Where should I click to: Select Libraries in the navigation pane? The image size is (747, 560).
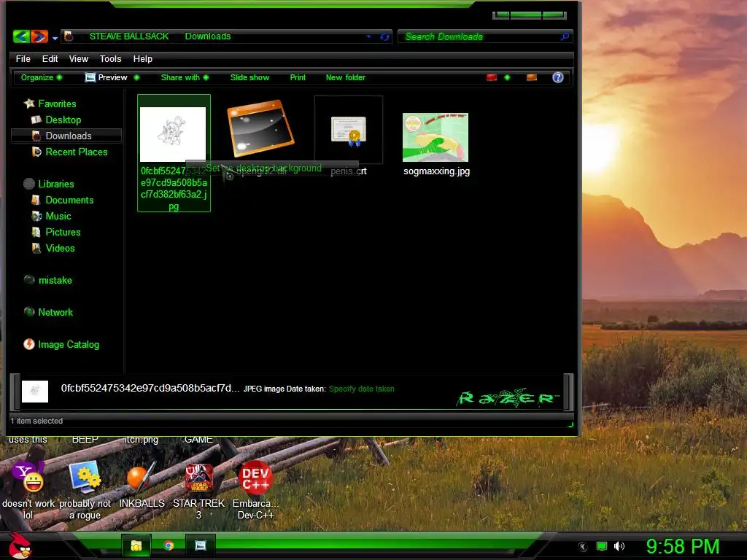pyautogui.click(x=56, y=184)
